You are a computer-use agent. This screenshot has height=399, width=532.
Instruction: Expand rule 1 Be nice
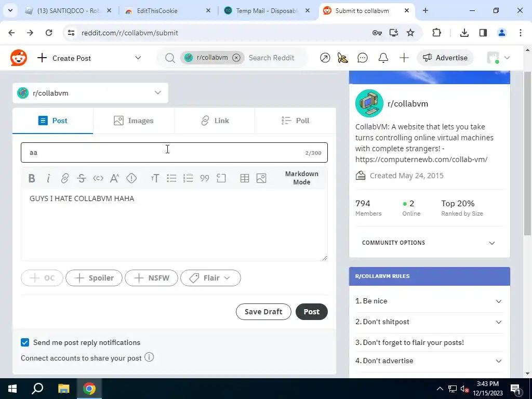[x=429, y=301]
